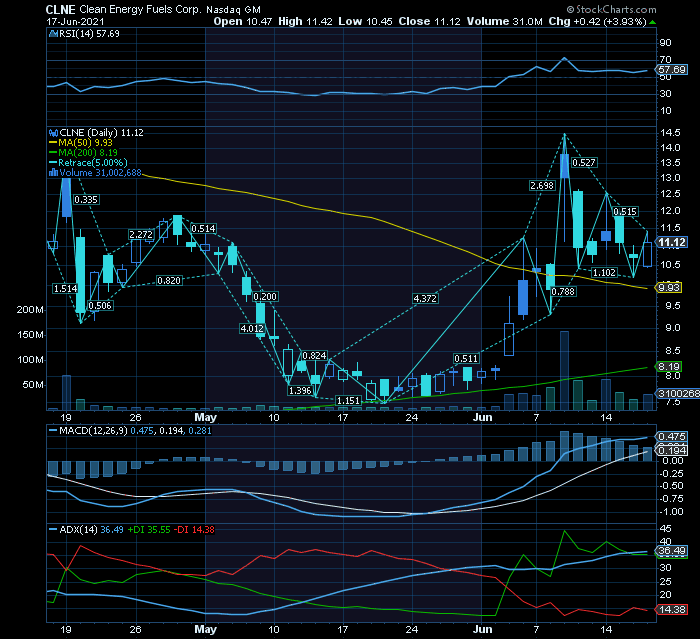
Task: Click the 0.511 retracement label
Action: pyautogui.click(x=466, y=359)
